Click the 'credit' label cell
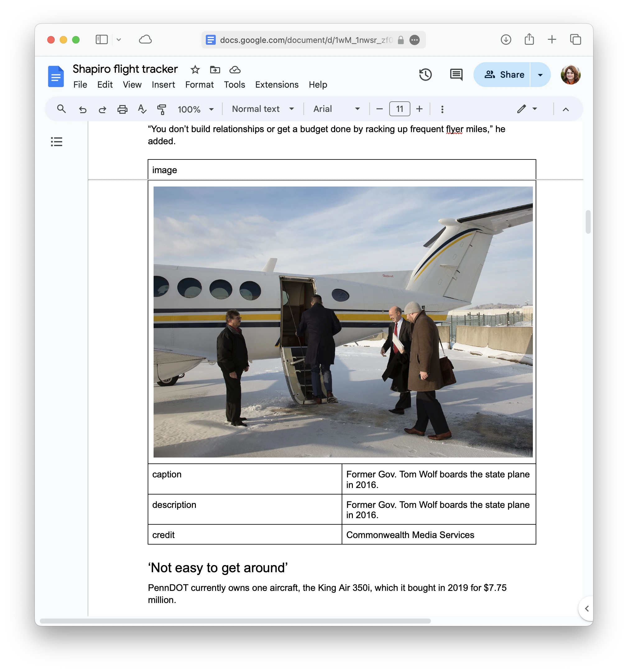Viewport: 628px width, 672px height. click(245, 534)
